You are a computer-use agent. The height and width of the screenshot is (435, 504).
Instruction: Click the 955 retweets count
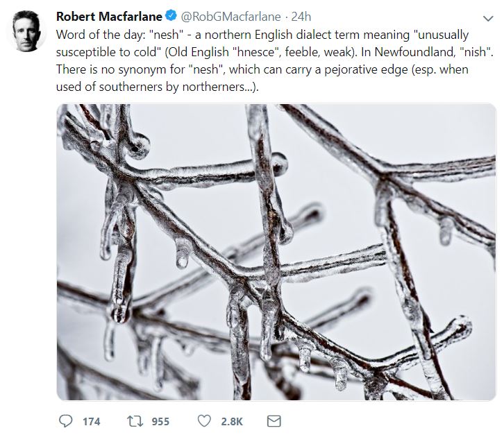tap(160, 421)
